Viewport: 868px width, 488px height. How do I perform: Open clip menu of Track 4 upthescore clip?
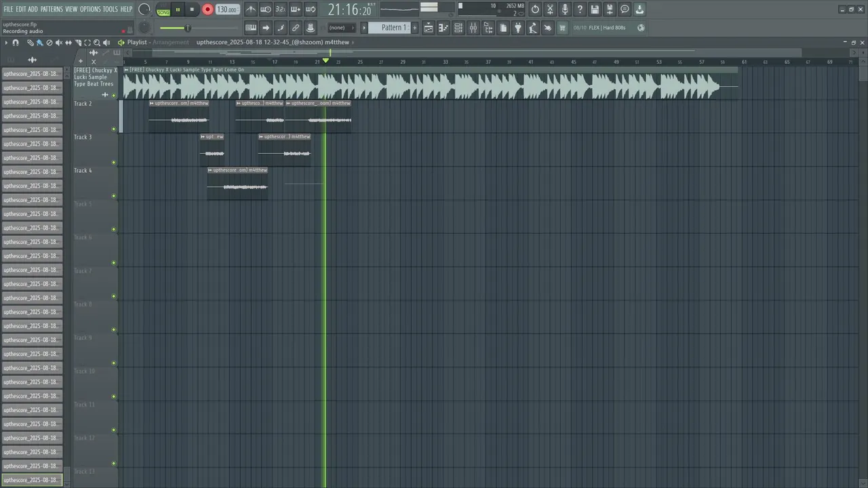coord(210,170)
